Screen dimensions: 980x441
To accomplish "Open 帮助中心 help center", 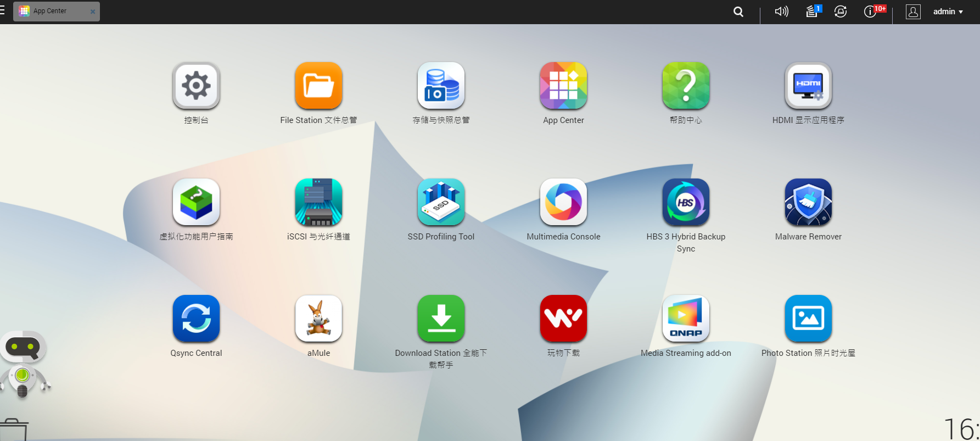I will (686, 86).
